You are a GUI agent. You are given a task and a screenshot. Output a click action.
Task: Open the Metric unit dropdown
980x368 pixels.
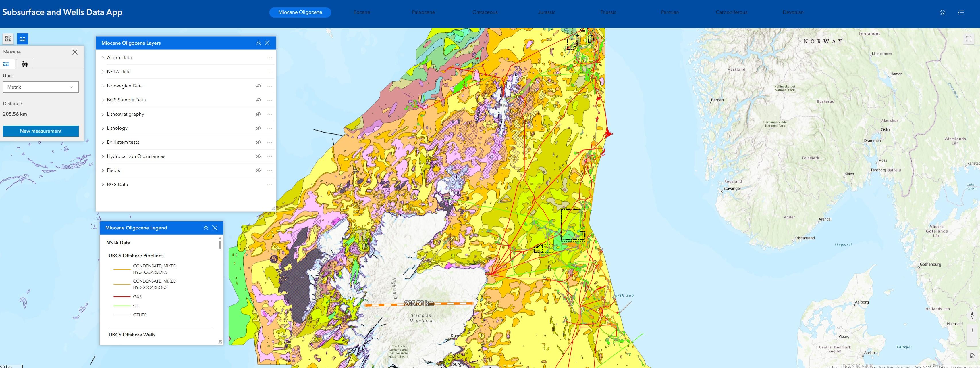41,87
